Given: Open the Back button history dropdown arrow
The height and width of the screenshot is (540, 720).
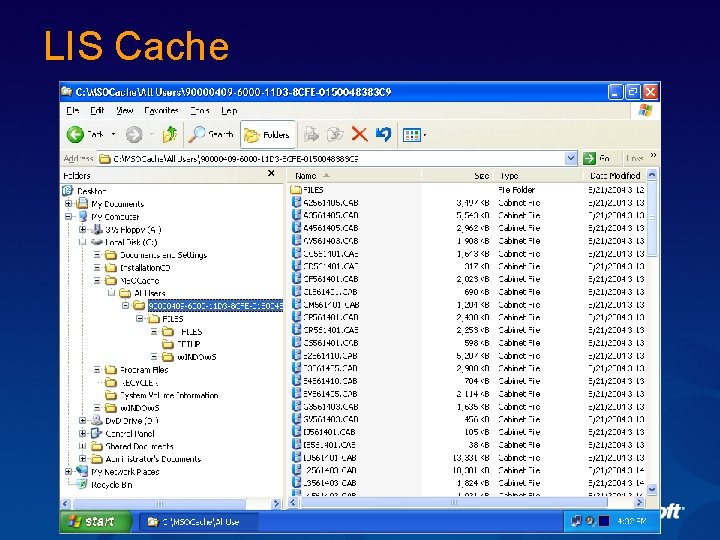Looking at the screenshot, I should [x=113, y=135].
